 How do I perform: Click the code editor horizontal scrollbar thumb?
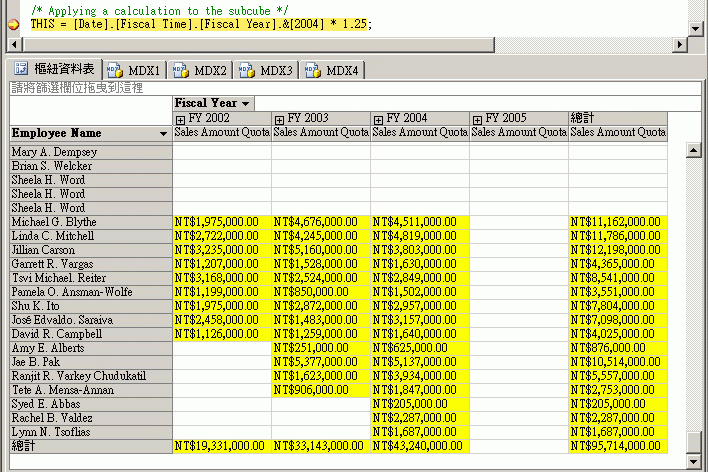pos(259,44)
